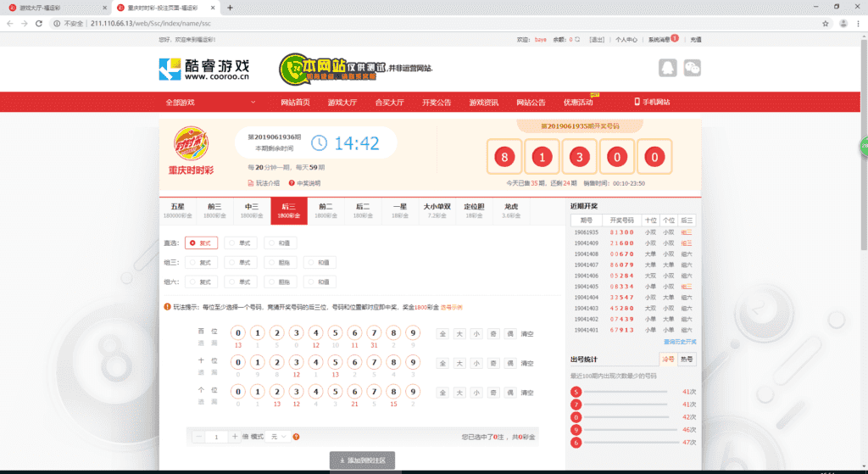
Task: Switch to the 中三 play tab
Action: click(x=252, y=211)
